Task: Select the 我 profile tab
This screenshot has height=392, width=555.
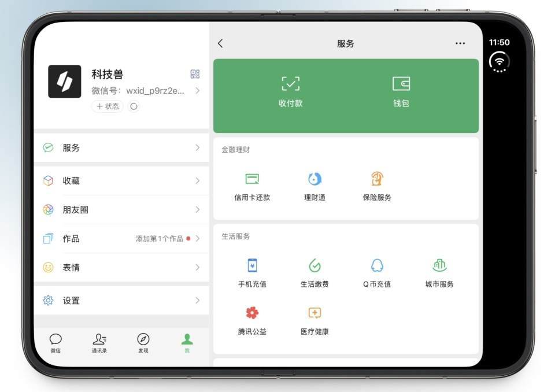Action: point(187,343)
